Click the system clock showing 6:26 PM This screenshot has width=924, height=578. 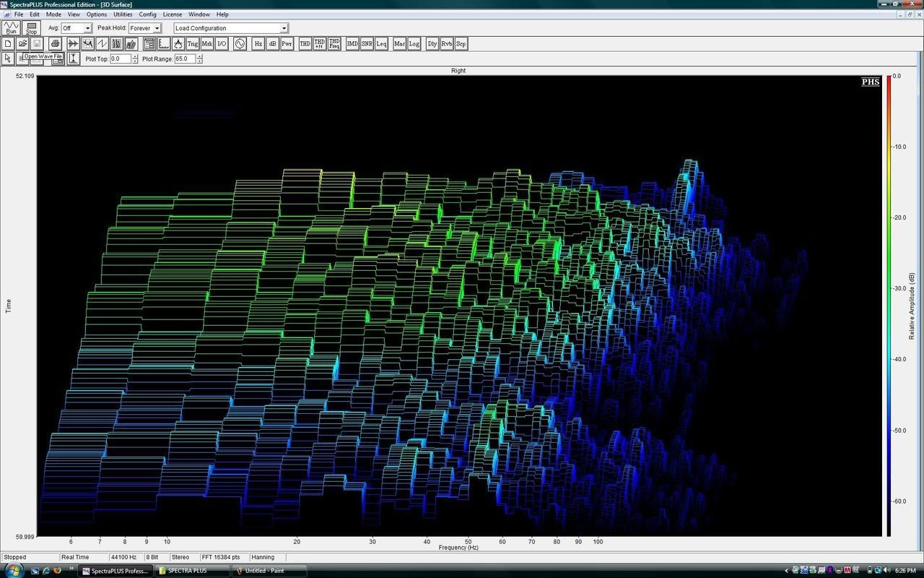(904, 571)
